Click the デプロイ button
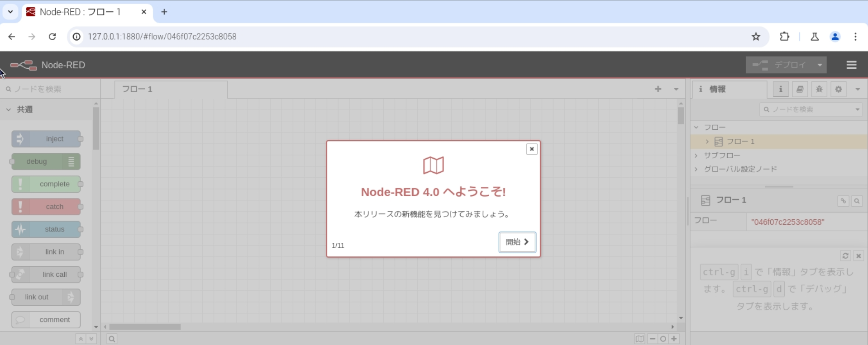The image size is (868, 345). coord(780,65)
